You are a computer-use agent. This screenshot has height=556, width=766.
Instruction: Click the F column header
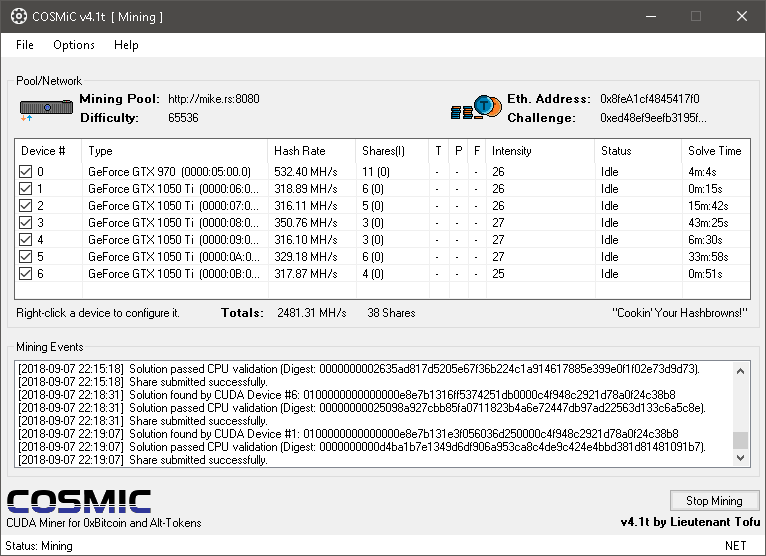click(477, 151)
